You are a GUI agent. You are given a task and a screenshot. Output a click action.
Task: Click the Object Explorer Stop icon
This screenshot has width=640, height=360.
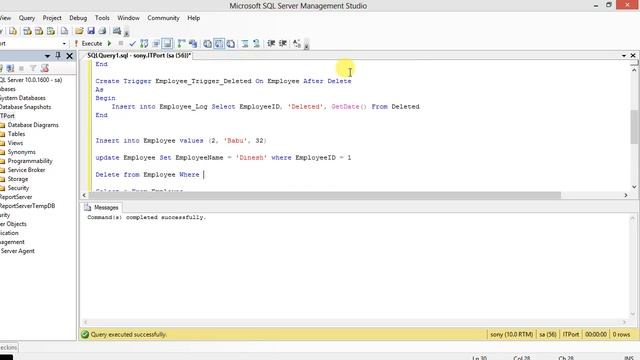pyautogui.click(x=21, y=68)
